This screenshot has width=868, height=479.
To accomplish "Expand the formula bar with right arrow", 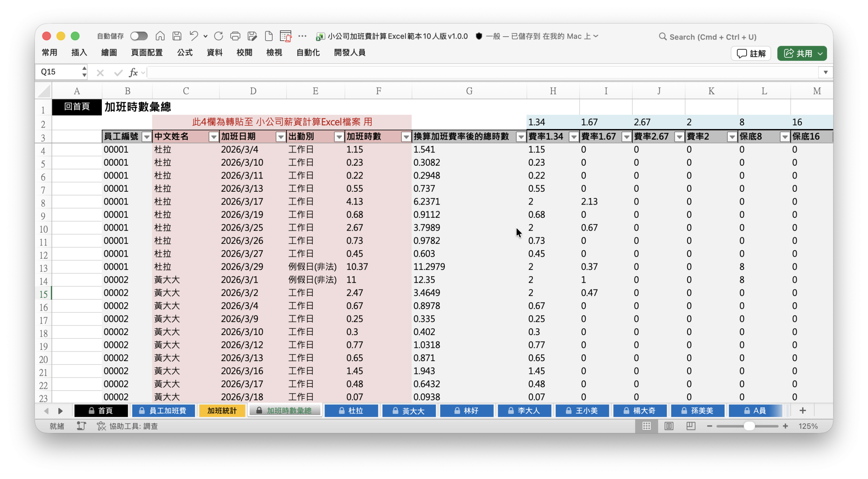I will (825, 72).
